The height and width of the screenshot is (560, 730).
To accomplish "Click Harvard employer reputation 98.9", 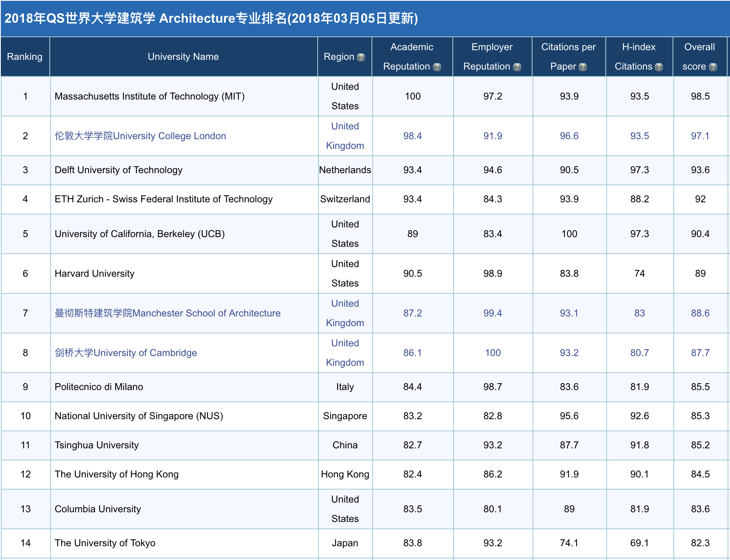I will [x=493, y=274].
